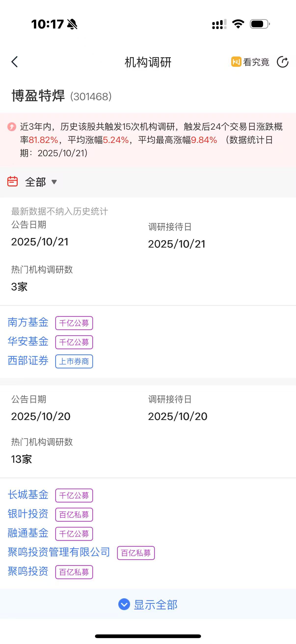
Task: Tap the refresh circular arrow icon
Action: pos(283,62)
